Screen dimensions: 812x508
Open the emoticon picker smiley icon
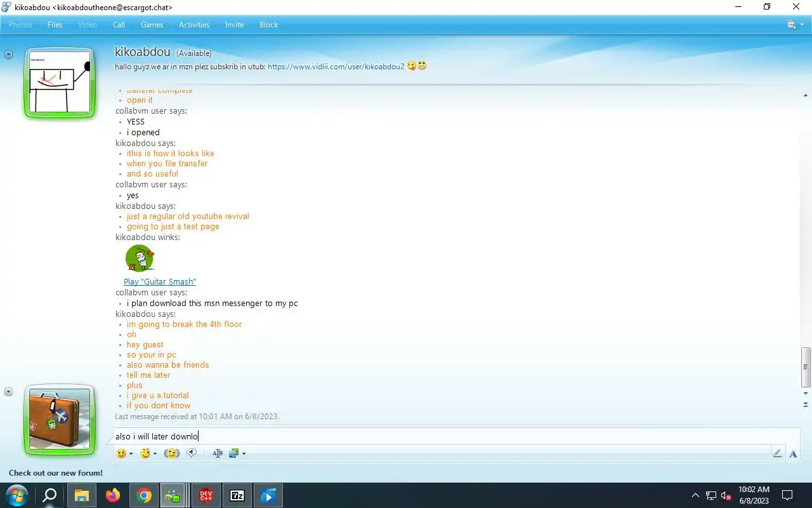[121, 453]
